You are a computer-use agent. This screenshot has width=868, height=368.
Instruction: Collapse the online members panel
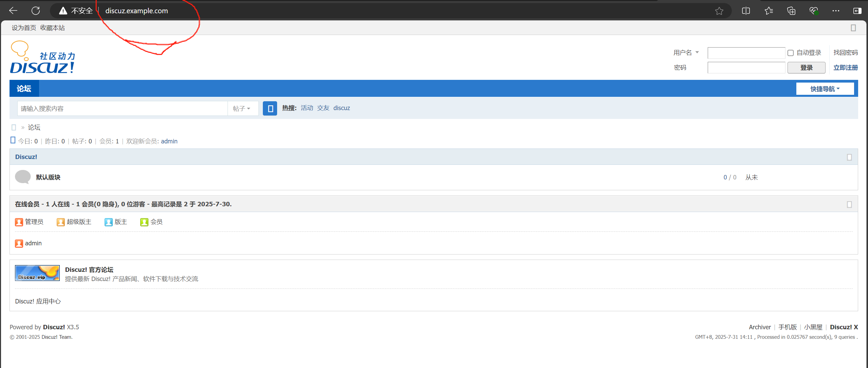coord(849,205)
